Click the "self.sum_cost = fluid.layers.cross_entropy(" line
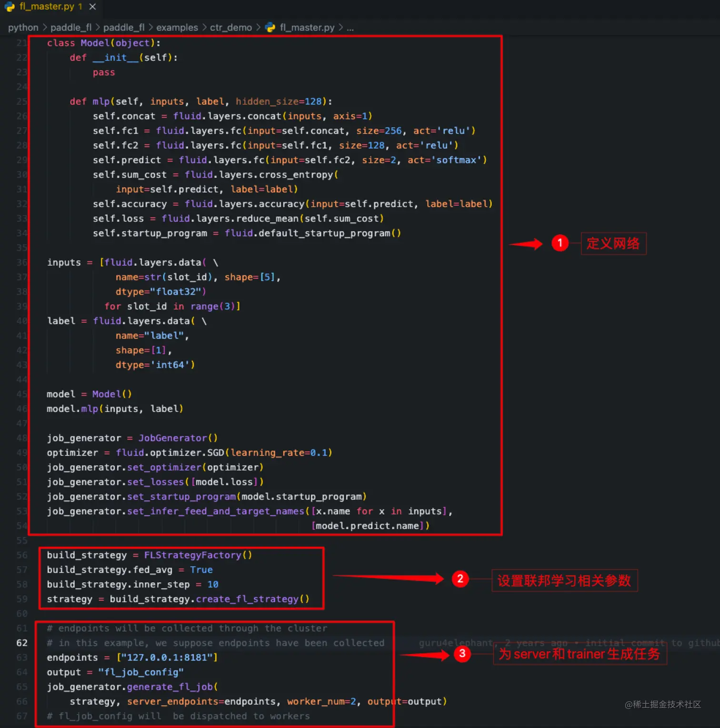Image resolution: width=720 pixels, height=728 pixels. 216,175
